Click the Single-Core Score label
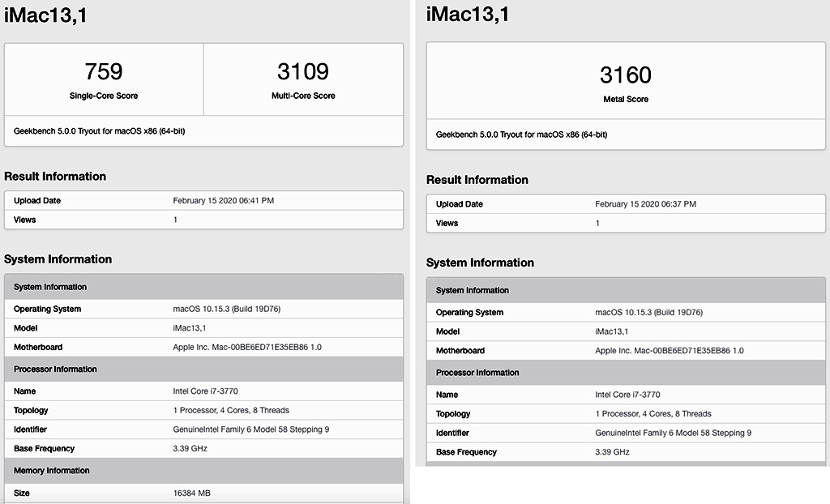Viewport: 830px width, 504px height. (104, 96)
